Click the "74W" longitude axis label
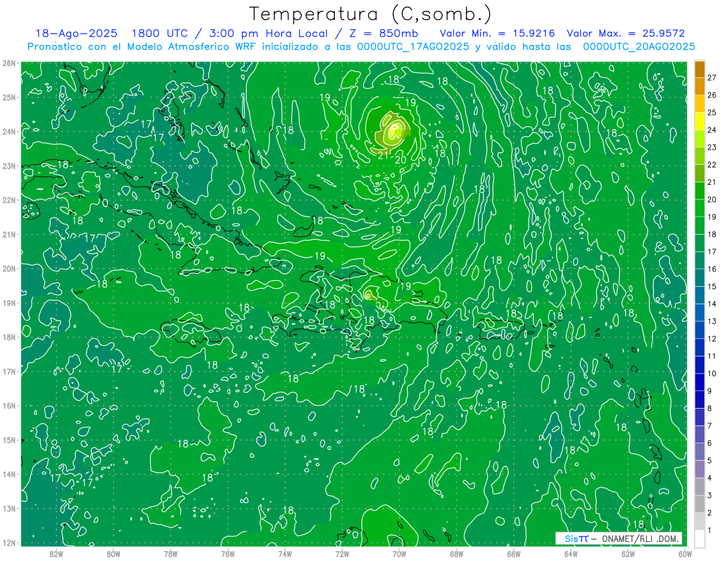 pos(285,553)
